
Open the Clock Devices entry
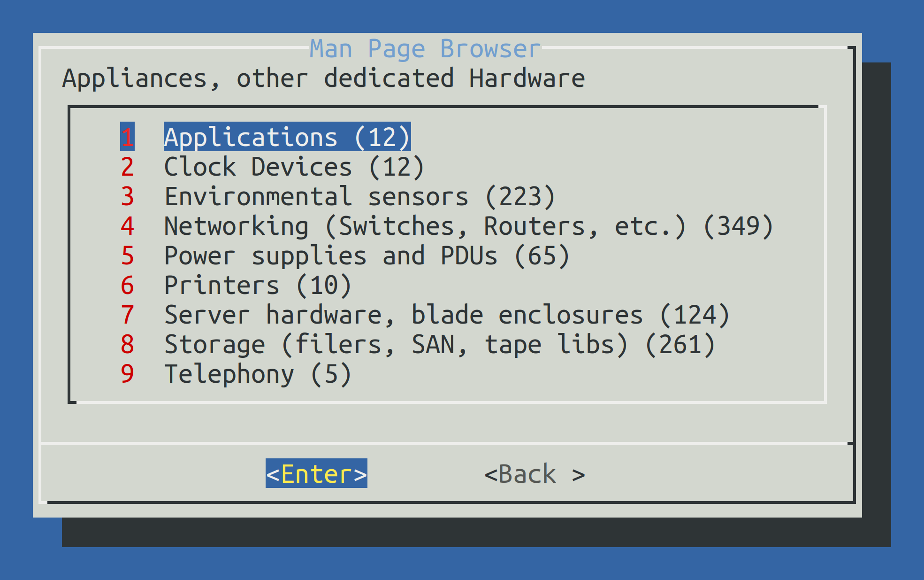[x=293, y=166]
